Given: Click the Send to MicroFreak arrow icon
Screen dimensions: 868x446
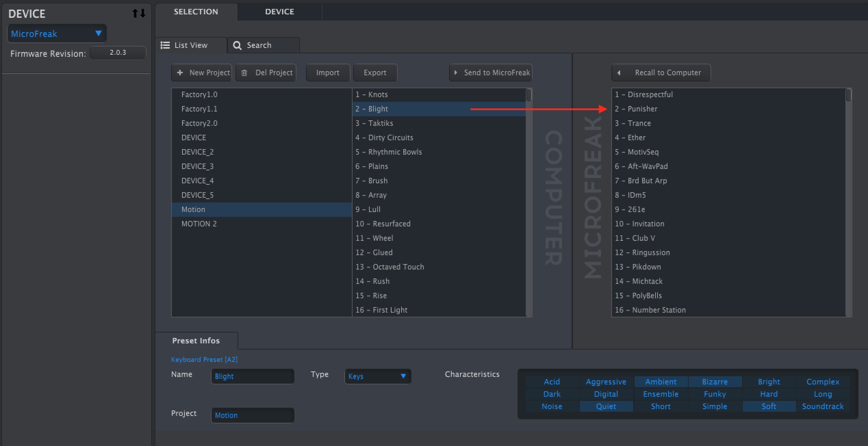Looking at the screenshot, I should click(x=456, y=73).
